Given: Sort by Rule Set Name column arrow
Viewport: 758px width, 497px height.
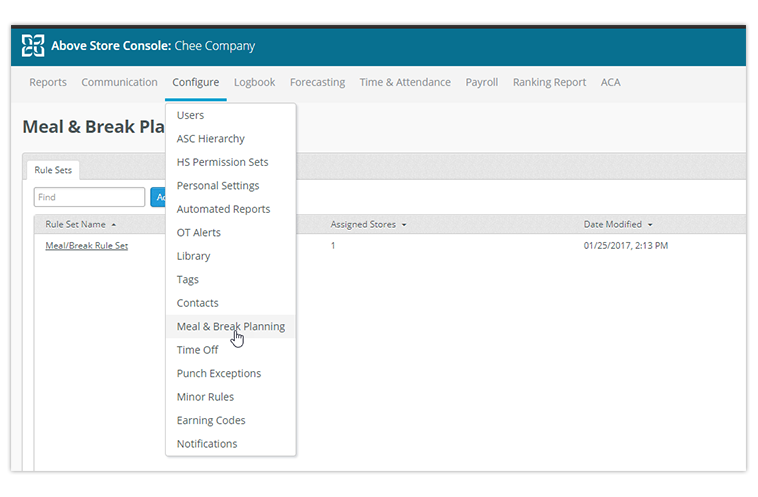Looking at the screenshot, I should pyautogui.click(x=114, y=225).
